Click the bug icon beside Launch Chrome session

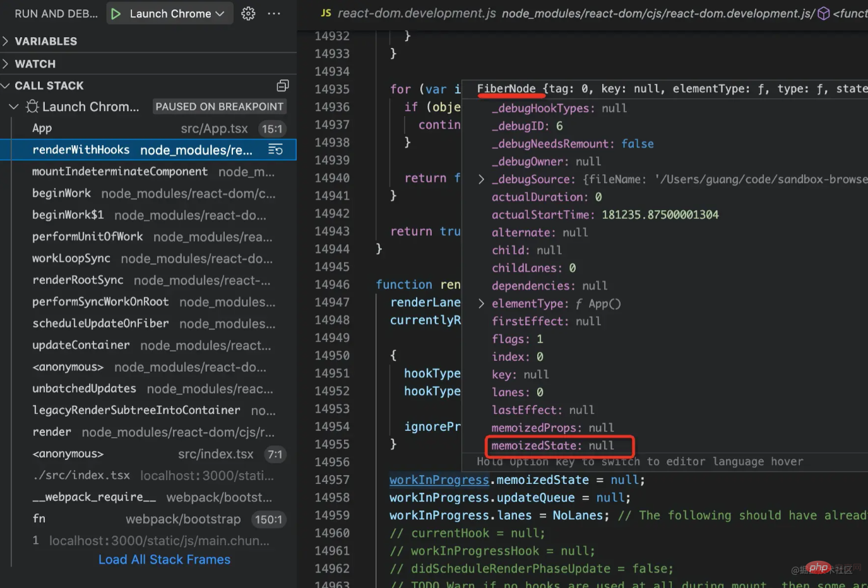click(x=32, y=107)
